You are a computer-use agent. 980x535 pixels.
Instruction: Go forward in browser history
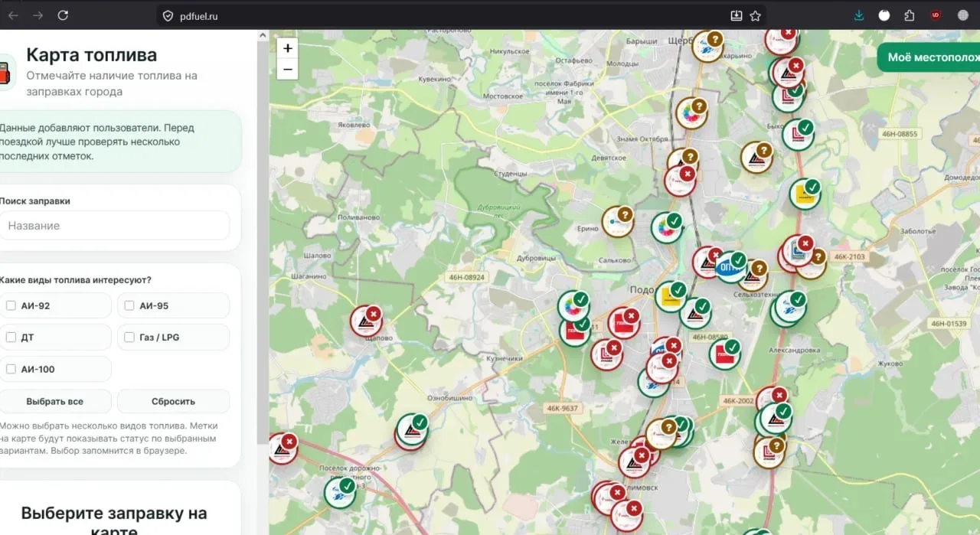[x=38, y=15]
